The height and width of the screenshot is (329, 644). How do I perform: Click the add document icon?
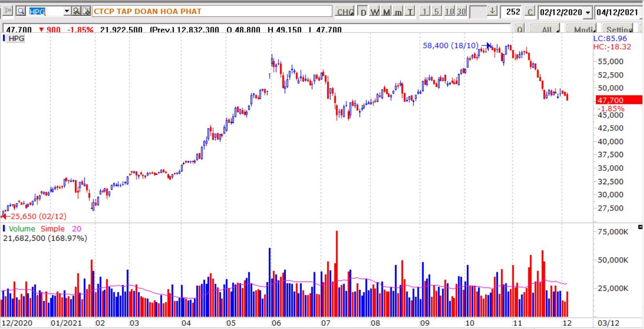pos(86,11)
